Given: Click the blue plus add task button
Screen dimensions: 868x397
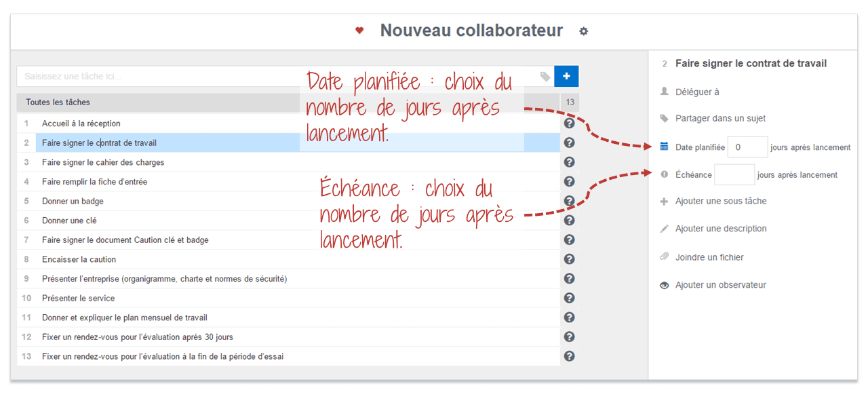Looking at the screenshot, I should coord(566,76).
